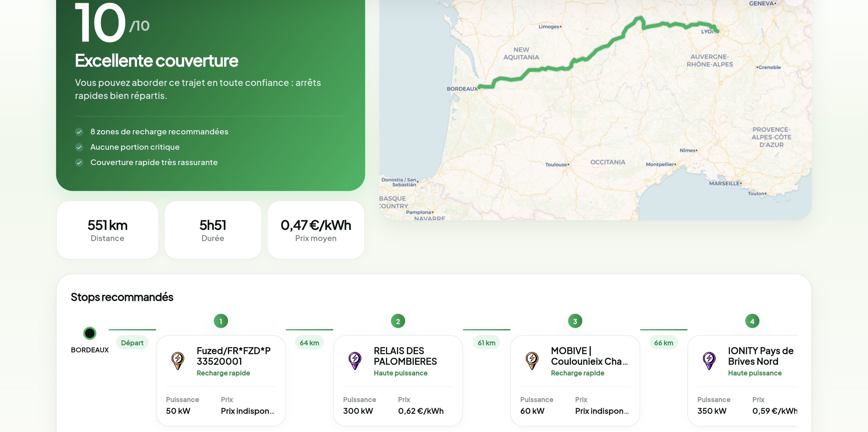Click the purple pin on RELAIS DES PALOMBIERES card
Image resolution: width=868 pixels, height=432 pixels.
click(x=355, y=360)
